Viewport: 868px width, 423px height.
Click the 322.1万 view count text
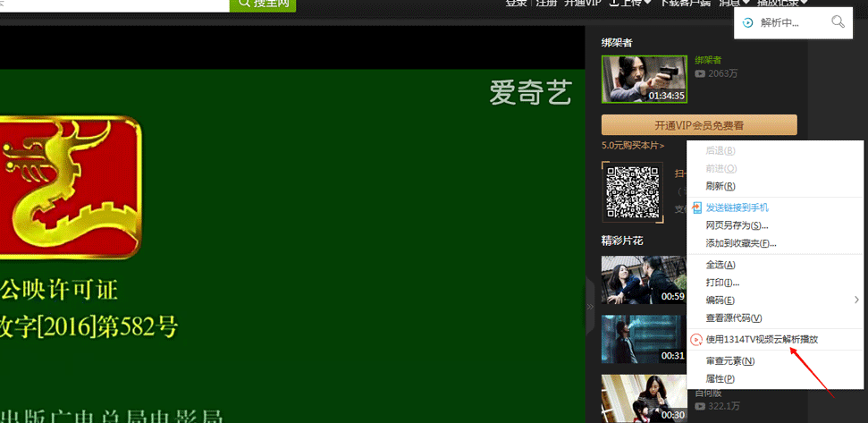[723, 406]
